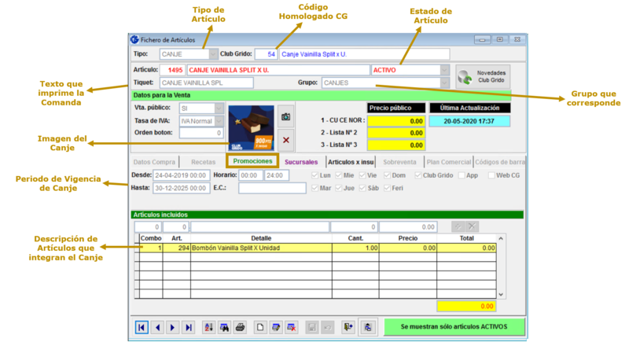
Task: Click the print icon in bottom toolbar
Action: click(x=241, y=327)
